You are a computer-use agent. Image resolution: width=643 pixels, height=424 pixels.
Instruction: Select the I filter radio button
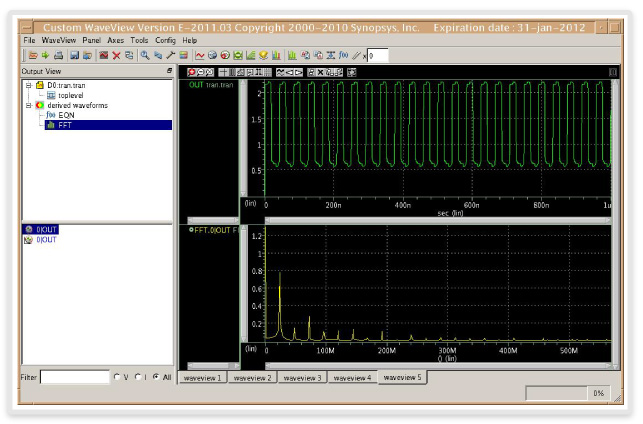point(137,377)
